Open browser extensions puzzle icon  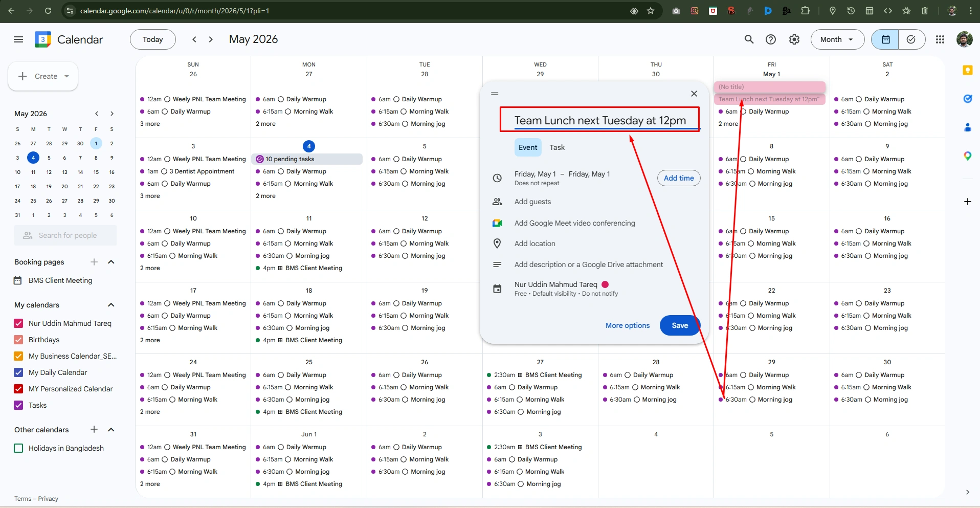click(x=805, y=11)
